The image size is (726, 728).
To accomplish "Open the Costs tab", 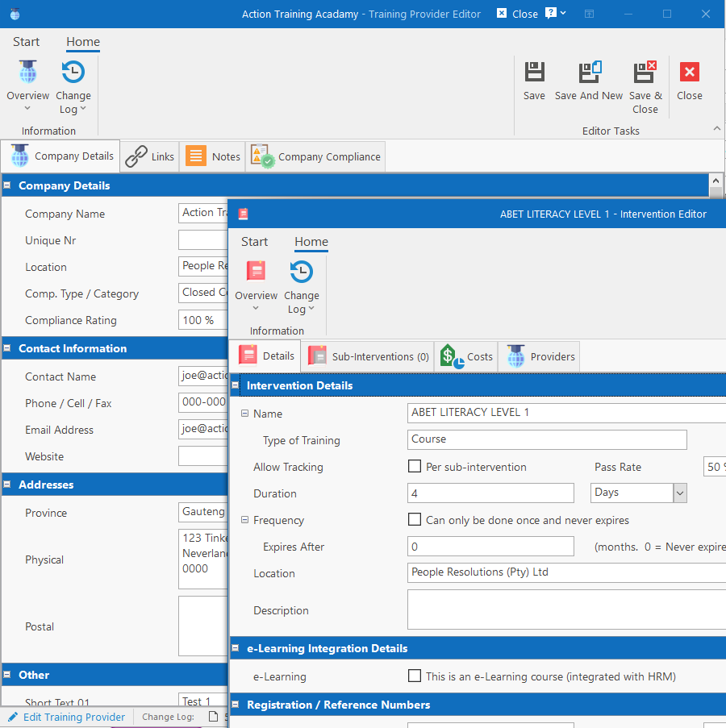I will click(x=466, y=356).
